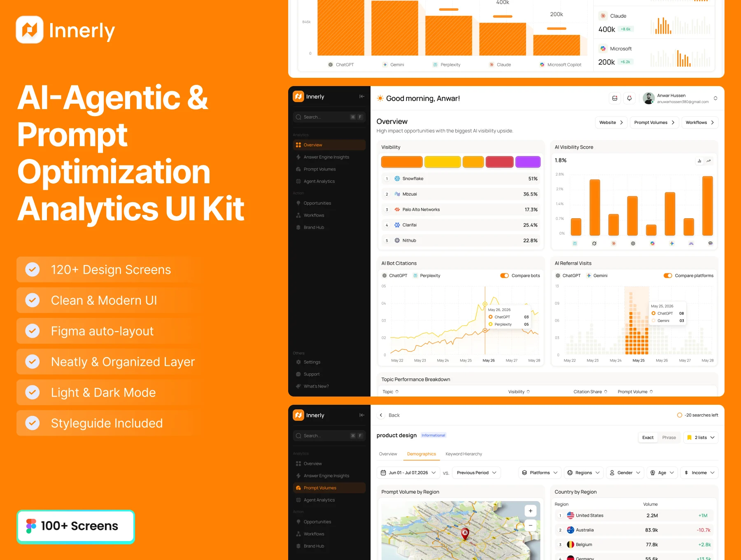The height and width of the screenshot is (560, 741).
Task: Select Prompt Volumes in the Good morning sidebar
Action: 329,169
